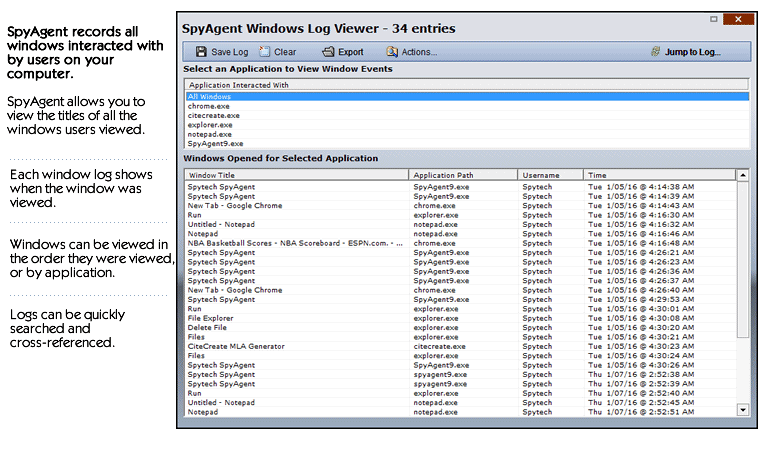This screenshot has height=449, width=761.
Task: Click the Export printer icon
Action: click(x=329, y=51)
